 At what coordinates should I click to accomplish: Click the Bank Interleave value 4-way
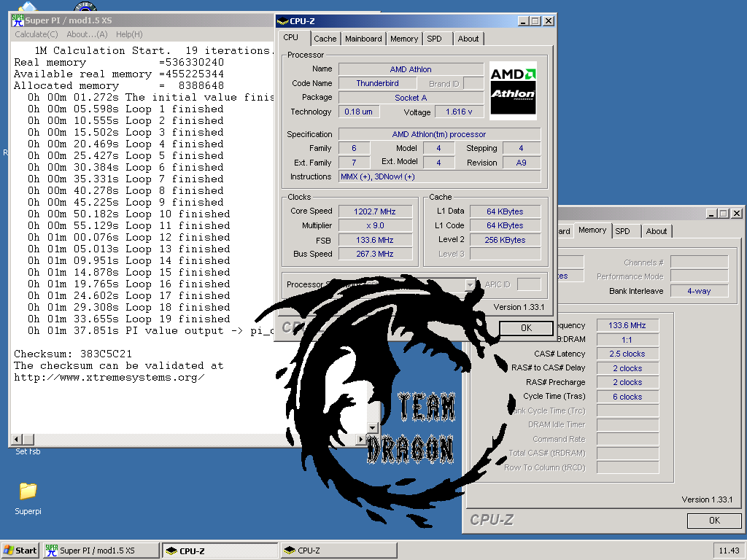coord(699,291)
